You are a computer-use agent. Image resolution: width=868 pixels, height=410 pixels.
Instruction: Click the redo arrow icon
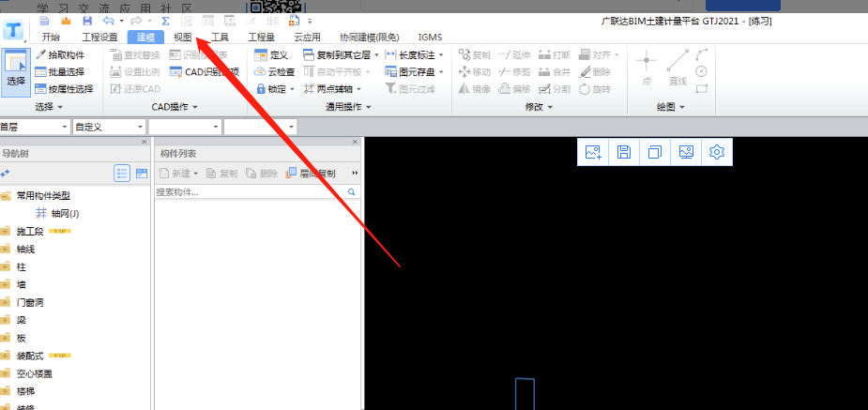pyautogui.click(x=136, y=21)
